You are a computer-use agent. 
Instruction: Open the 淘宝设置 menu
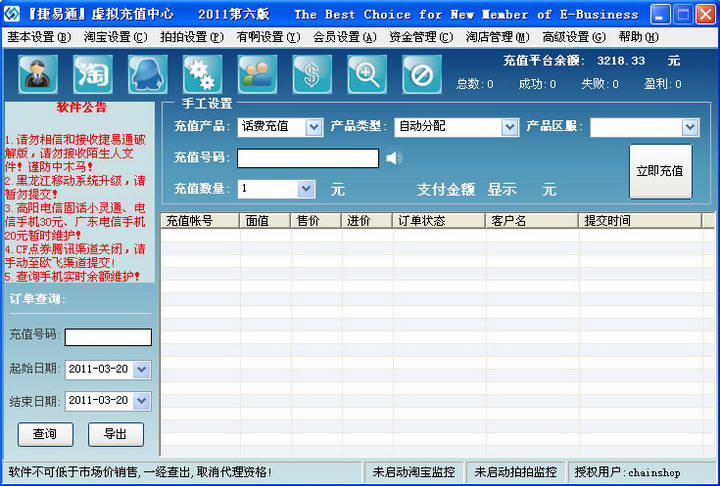pos(115,37)
